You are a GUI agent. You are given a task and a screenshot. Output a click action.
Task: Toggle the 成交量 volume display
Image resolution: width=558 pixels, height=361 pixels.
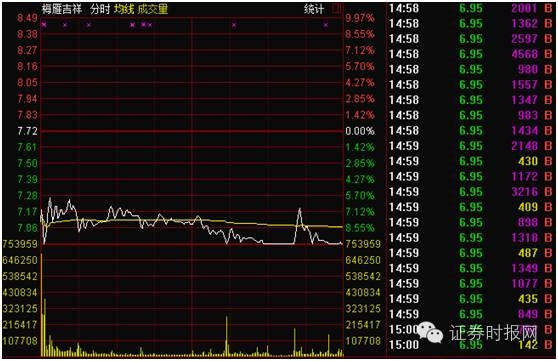tap(153, 9)
